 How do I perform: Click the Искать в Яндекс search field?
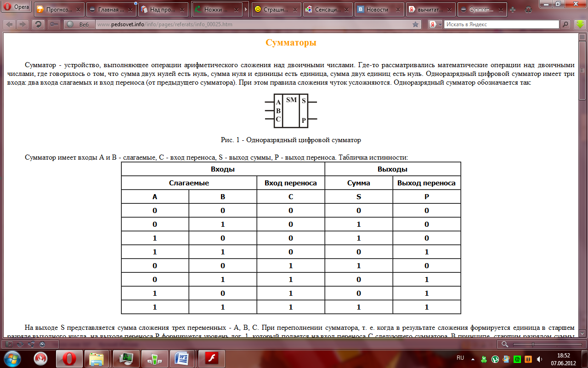[x=502, y=24]
